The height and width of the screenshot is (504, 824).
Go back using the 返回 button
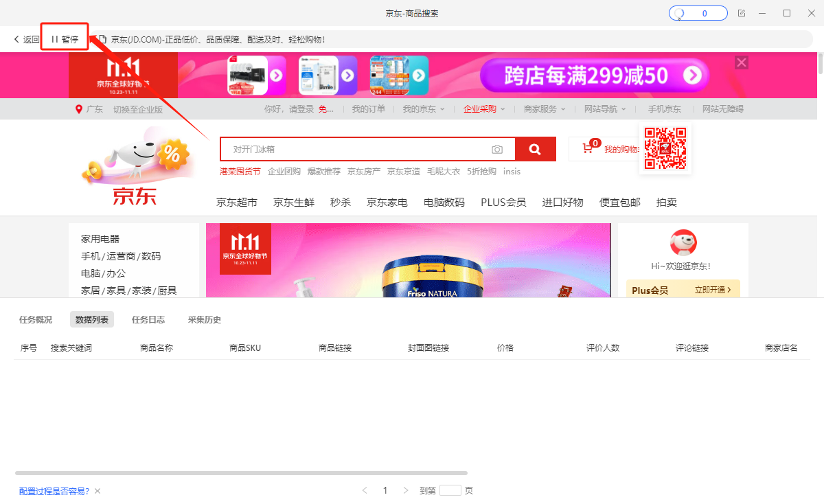[x=27, y=39]
